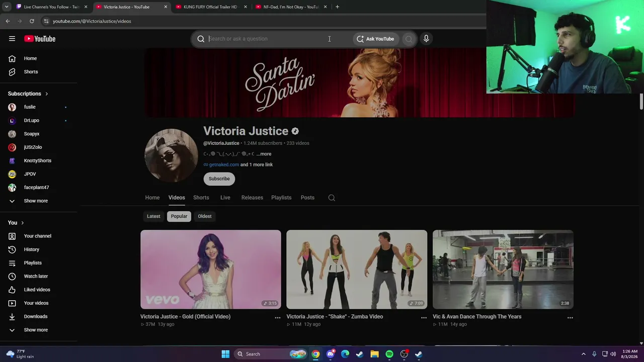The width and height of the screenshot is (644, 362).
Task: Open the getnaked.com link
Action: pos(224,165)
